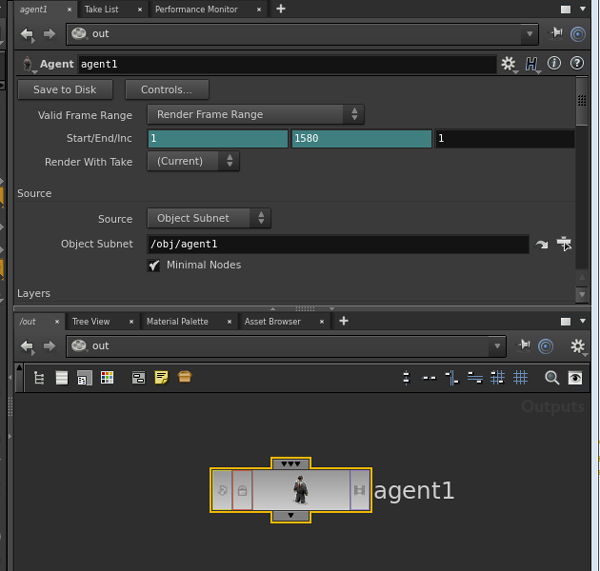Viewport: 600px width, 571px height.
Task: Click the back arrow in network pane
Action: pyautogui.click(x=28, y=347)
